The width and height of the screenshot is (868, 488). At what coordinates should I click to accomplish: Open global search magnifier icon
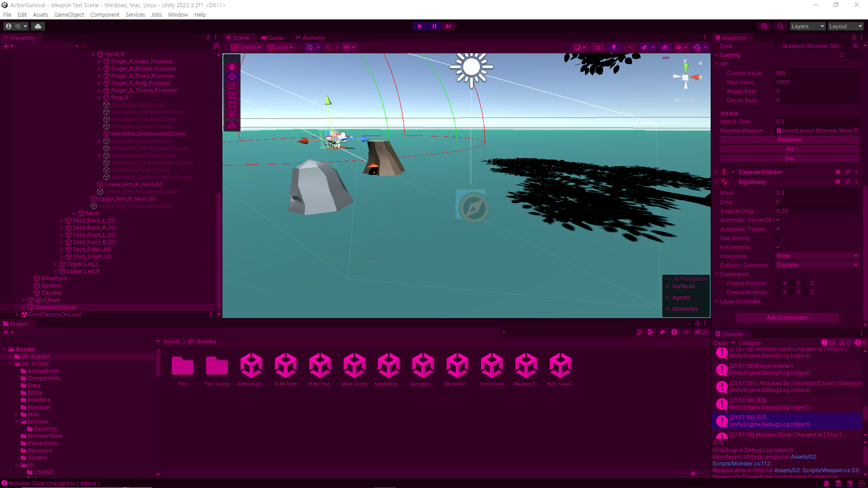coord(780,26)
